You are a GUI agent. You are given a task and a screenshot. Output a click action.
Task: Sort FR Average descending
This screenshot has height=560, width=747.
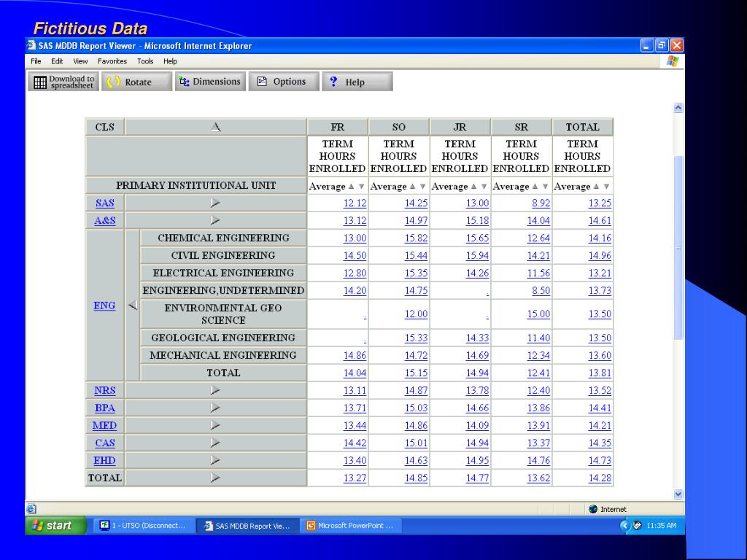coord(362,187)
